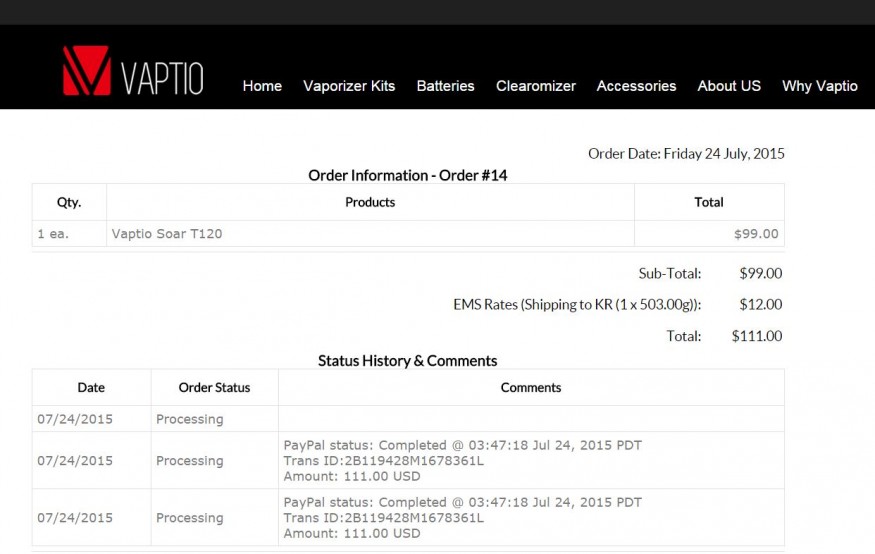Image resolution: width=875 pixels, height=554 pixels.
Task: Click the Comments column header
Action: point(531,387)
